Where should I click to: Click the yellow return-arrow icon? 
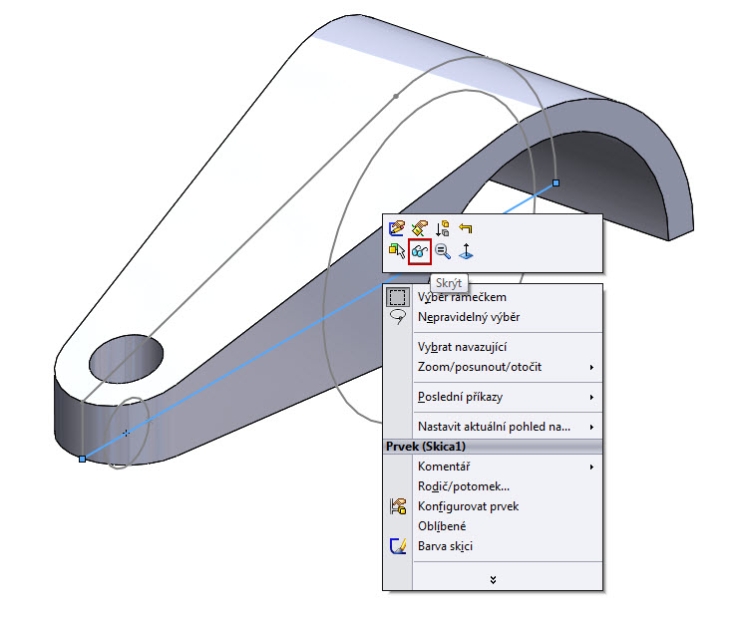465,228
